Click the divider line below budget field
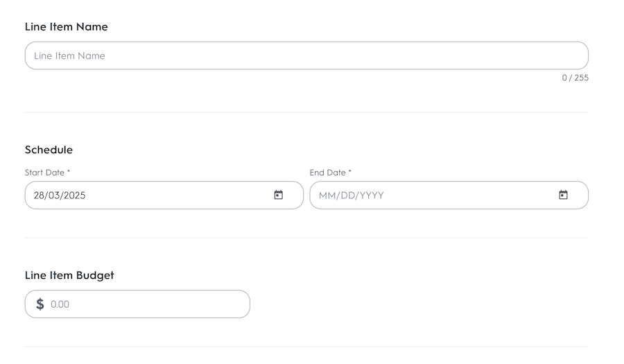624x364 pixels. (306, 347)
